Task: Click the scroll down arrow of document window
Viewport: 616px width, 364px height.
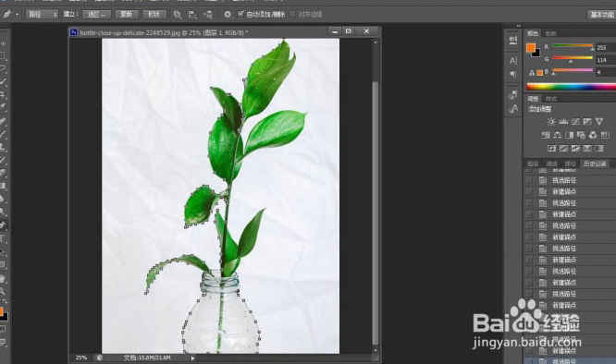Action: 376,350
